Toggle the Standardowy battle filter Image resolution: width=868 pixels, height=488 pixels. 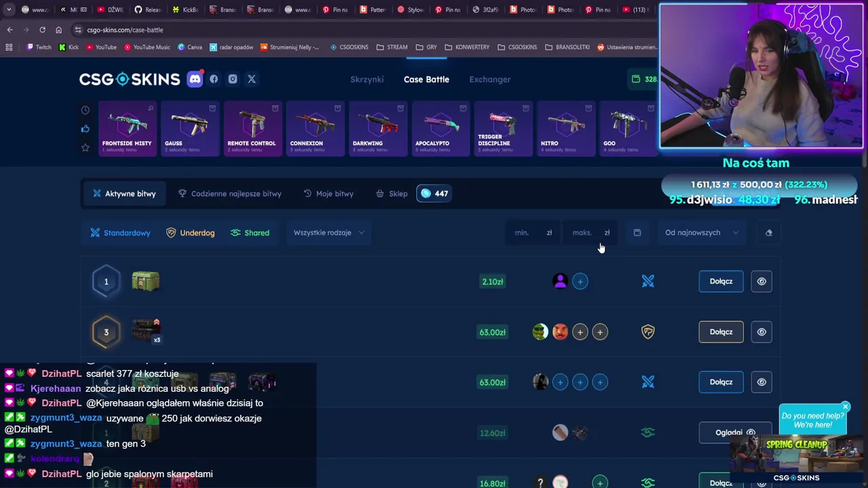(x=121, y=233)
